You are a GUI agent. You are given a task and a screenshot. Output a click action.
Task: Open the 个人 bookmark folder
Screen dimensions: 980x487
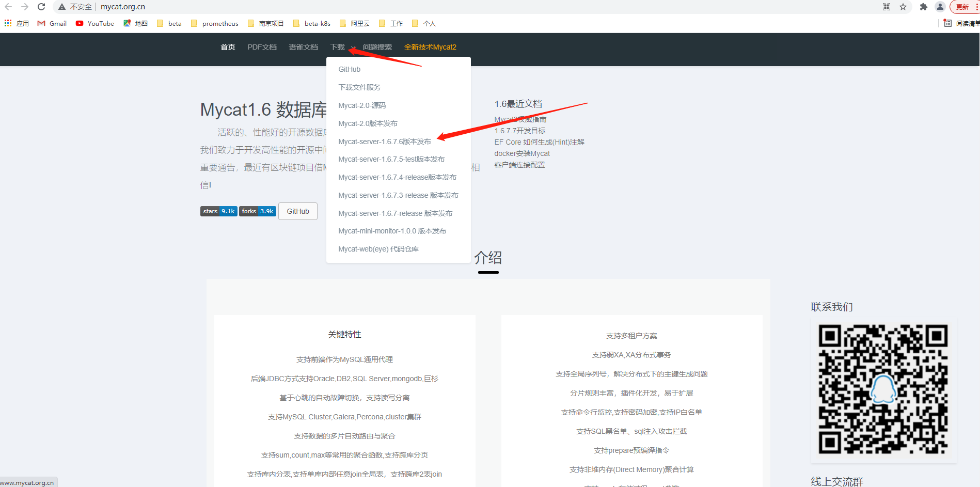pyautogui.click(x=424, y=23)
